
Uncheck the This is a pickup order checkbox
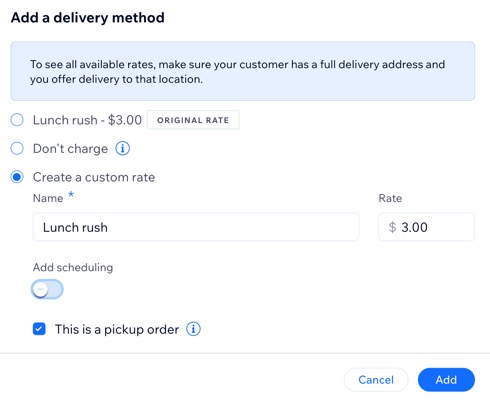[39, 329]
